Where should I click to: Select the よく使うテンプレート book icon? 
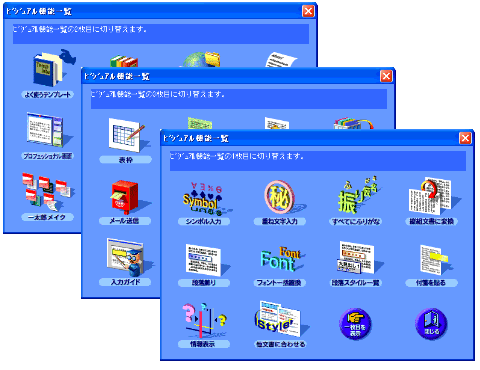pos(52,69)
